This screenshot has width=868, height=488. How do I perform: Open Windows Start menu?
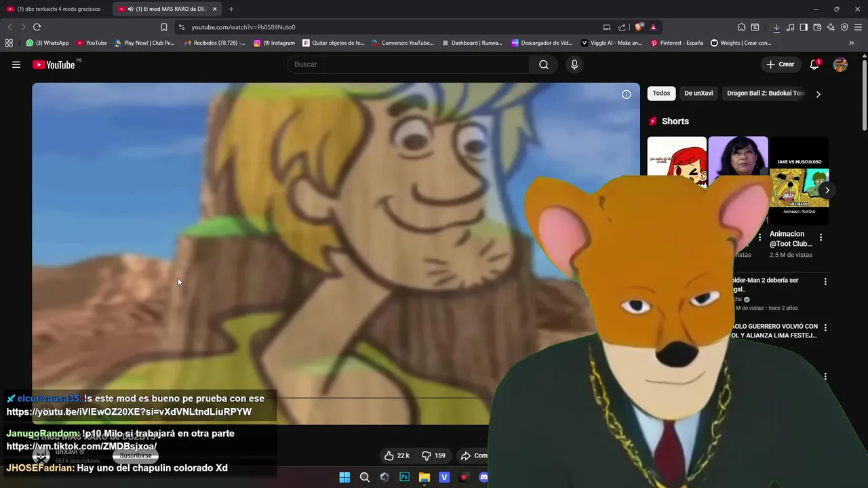344,477
